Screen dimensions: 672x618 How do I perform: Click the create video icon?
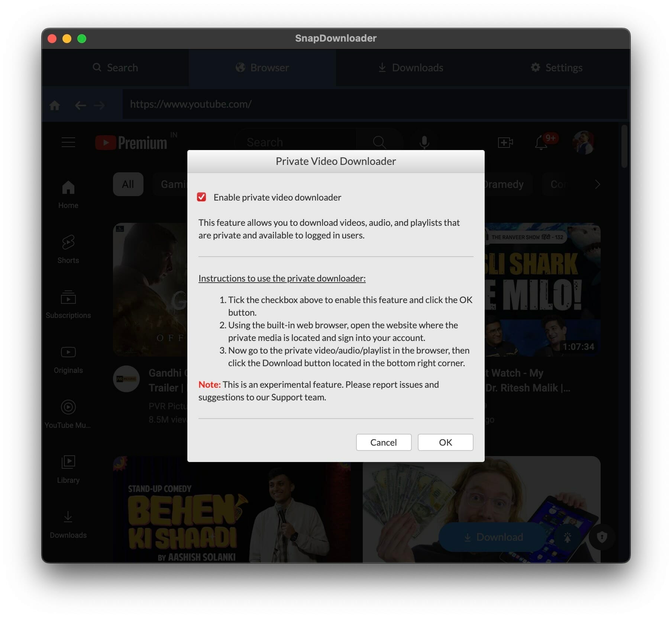(505, 143)
